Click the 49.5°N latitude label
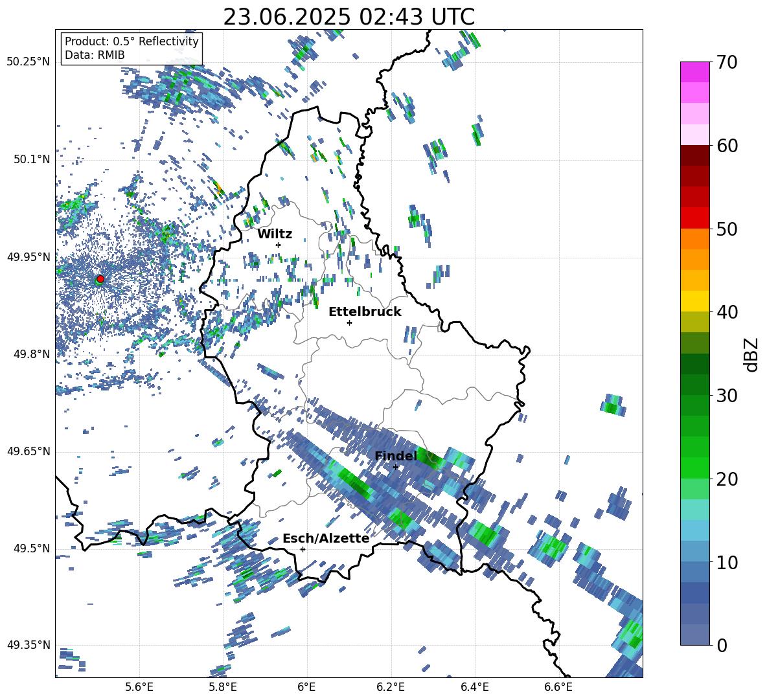Viewport: 767px width, 700px height. click(x=31, y=548)
